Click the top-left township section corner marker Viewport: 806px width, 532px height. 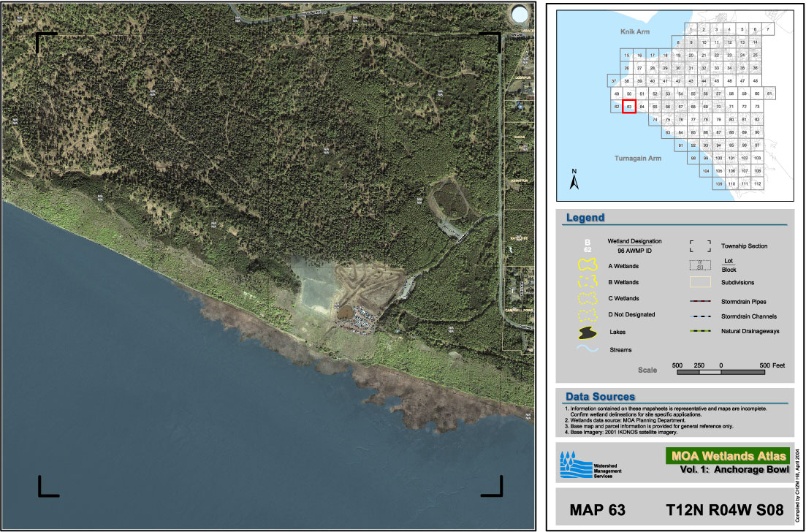(x=45, y=42)
